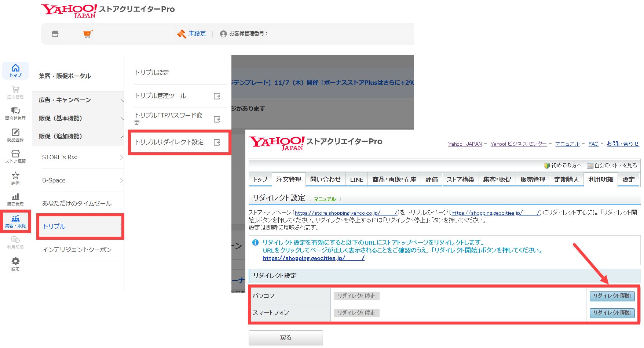Click the orange shopping cart header icon

88,34
